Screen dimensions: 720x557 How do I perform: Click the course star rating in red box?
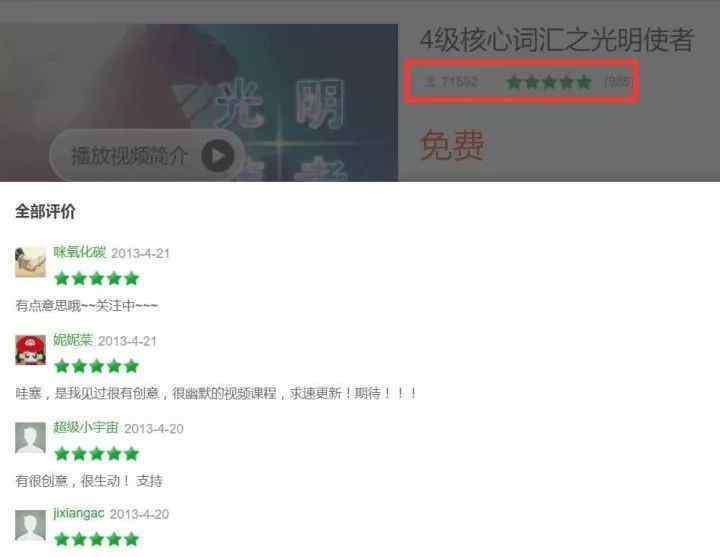[x=549, y=82]
